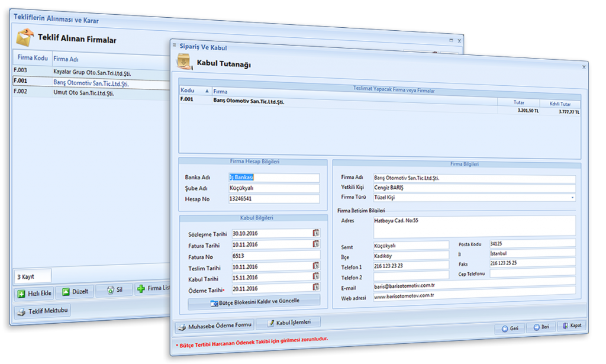
Task: Print the Teklif Mektubu letter
Action: pos(42,311)
